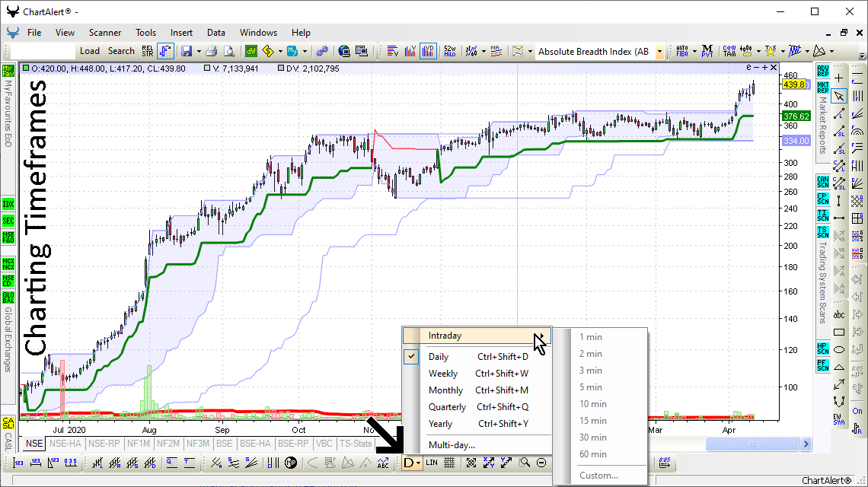Open the ADV REP report icon
The image size is (868, 487).
click(822, 71)
